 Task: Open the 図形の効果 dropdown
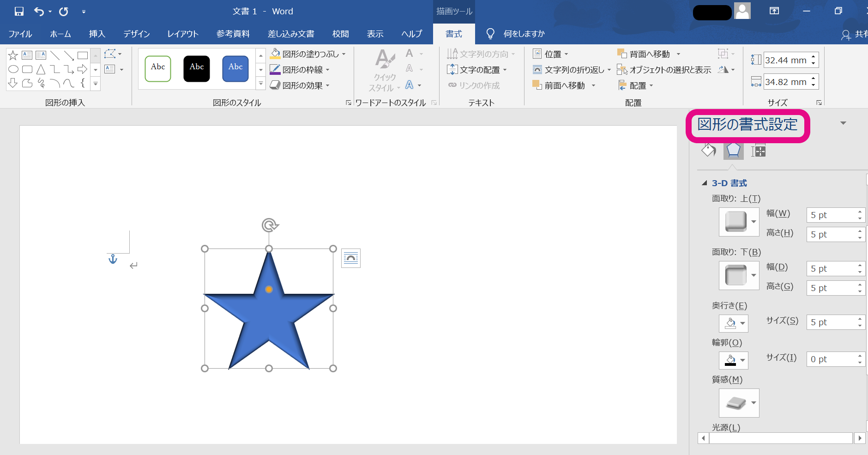coord(300,85)
